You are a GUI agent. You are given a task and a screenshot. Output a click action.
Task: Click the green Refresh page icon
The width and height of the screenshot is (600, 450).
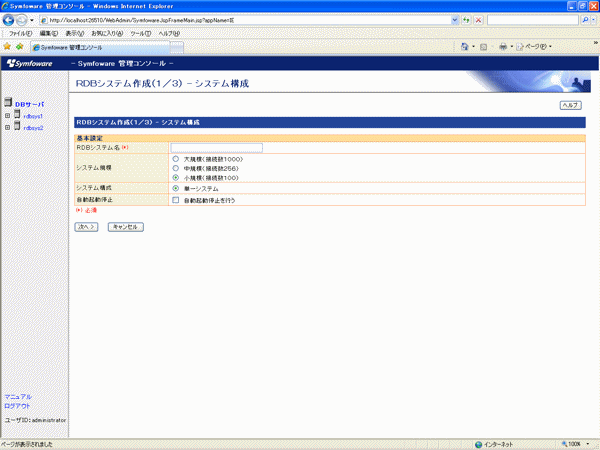tap(466, 20)
